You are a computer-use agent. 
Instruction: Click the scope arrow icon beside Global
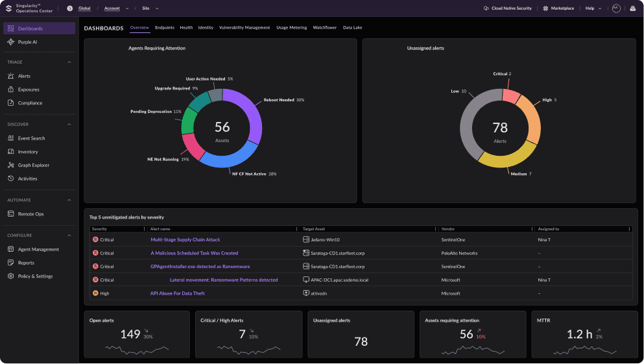70,8
